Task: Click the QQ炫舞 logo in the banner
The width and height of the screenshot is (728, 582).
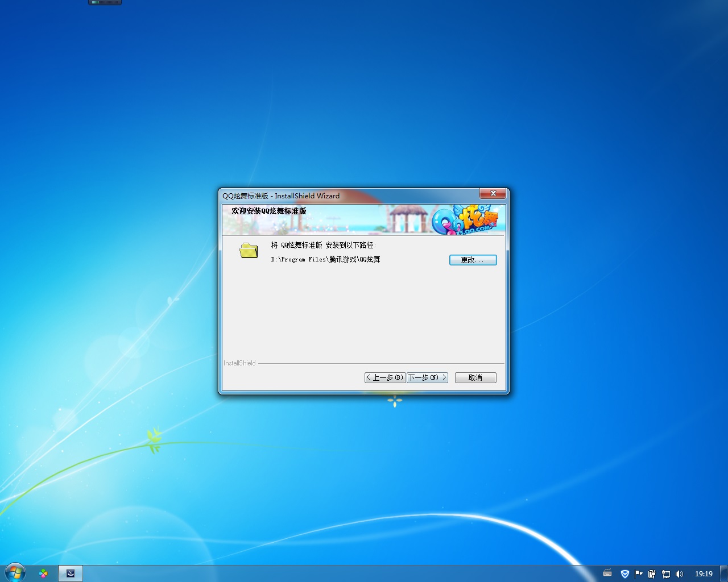Action: click(x=465, y=219)
